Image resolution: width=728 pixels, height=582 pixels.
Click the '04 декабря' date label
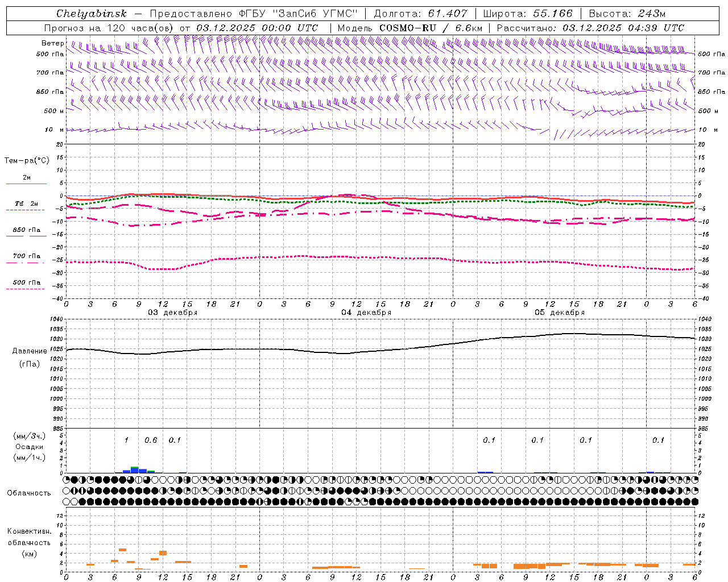pos(366,313)
